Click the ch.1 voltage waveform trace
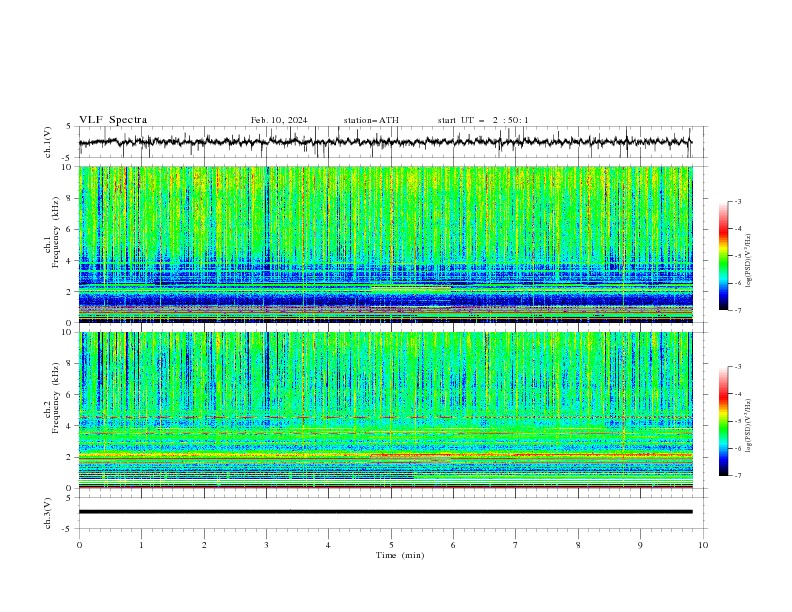This screenshot has width=792, height=612. (385, 142)
